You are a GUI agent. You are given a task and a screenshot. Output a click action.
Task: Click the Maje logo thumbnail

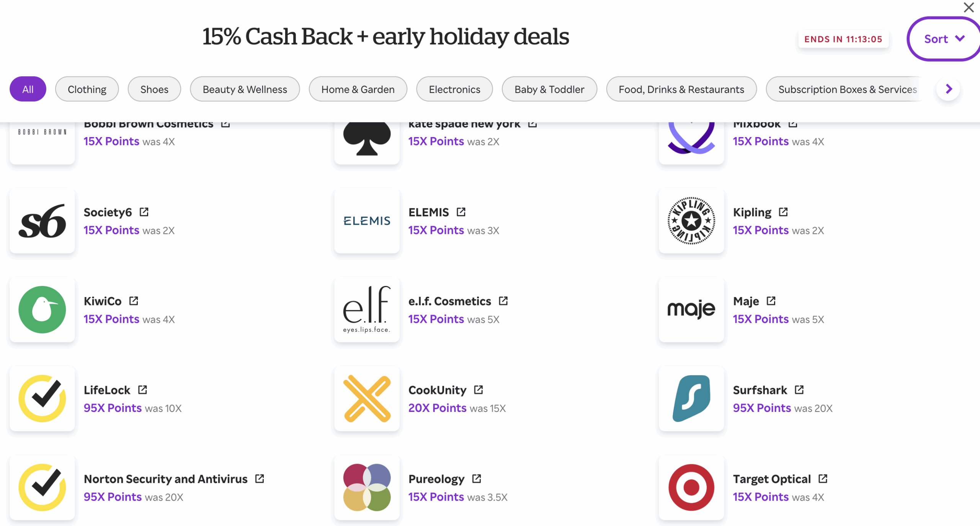coord(691,309)
